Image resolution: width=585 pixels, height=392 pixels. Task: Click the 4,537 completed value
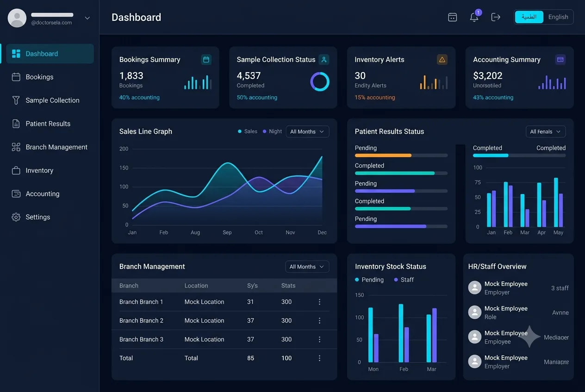click(x=249, y=76)
